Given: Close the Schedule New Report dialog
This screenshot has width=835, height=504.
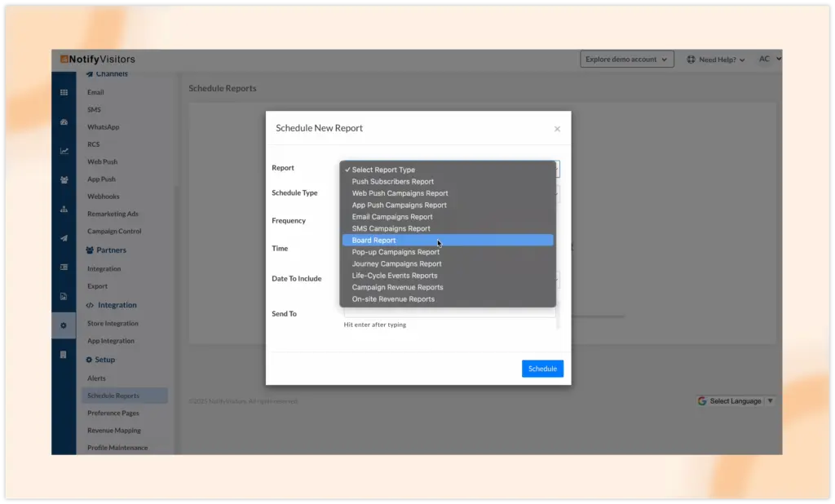Looking at the screenshot, I should [x=557, y=129].
